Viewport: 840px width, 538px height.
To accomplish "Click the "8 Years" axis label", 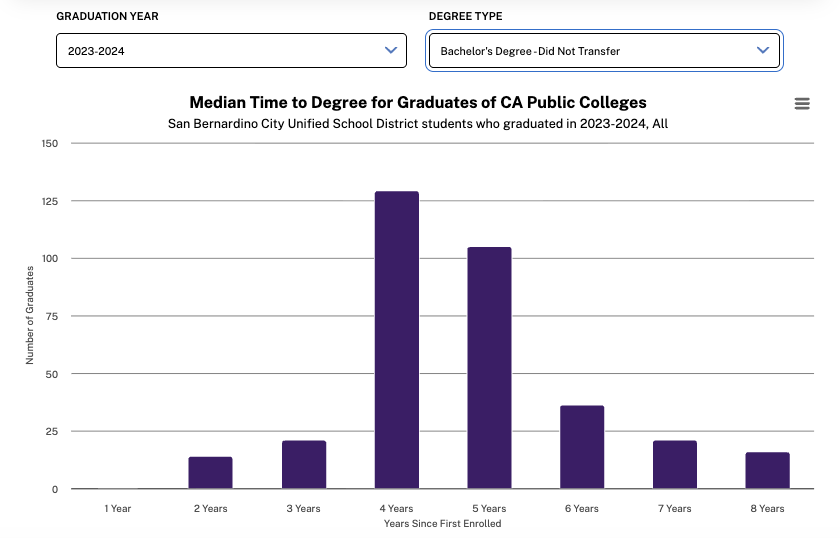I will 767,508.
